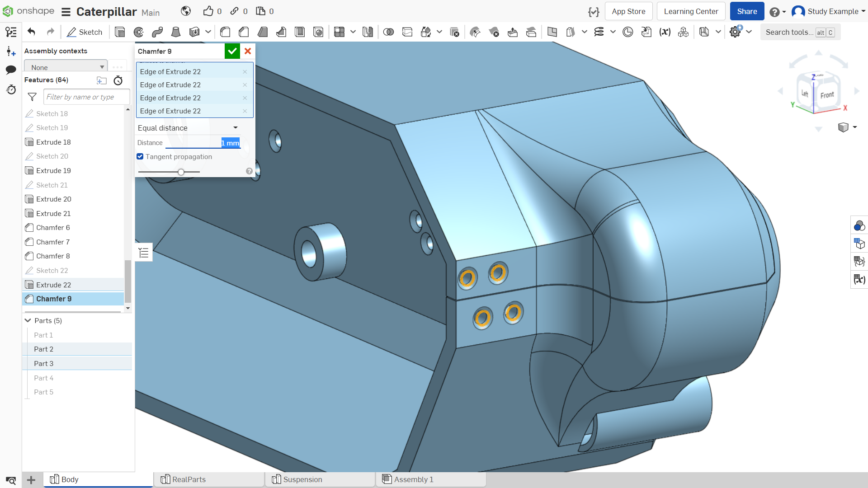This screenshot has width=868, height=488.
Task: Open the globe public-document icon
Action: pos(186,11)
